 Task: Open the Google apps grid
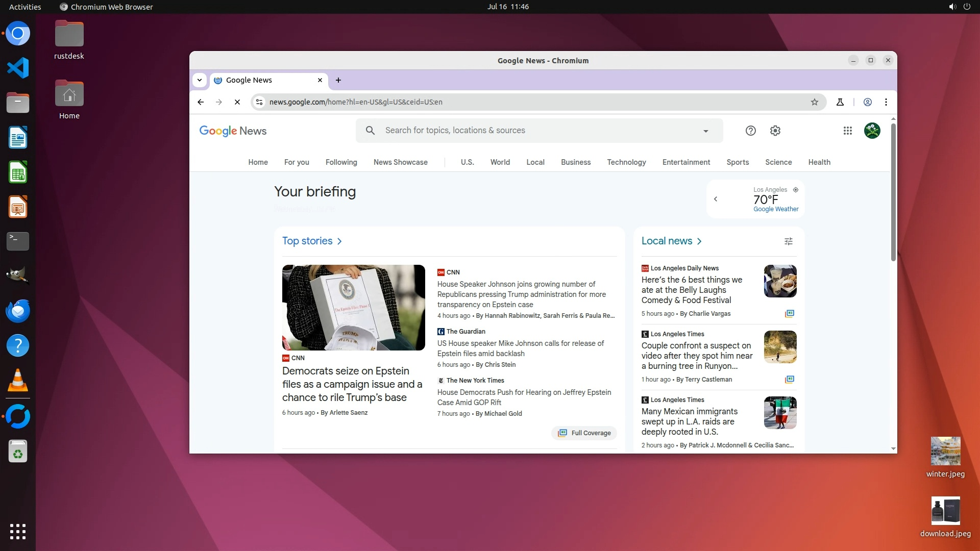click(847, 131)
